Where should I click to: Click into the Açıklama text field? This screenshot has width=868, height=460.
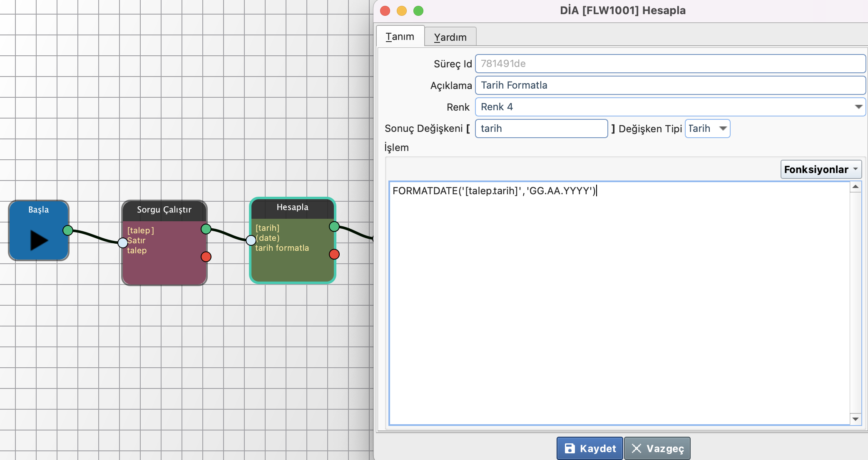click(x=670, y=85)
